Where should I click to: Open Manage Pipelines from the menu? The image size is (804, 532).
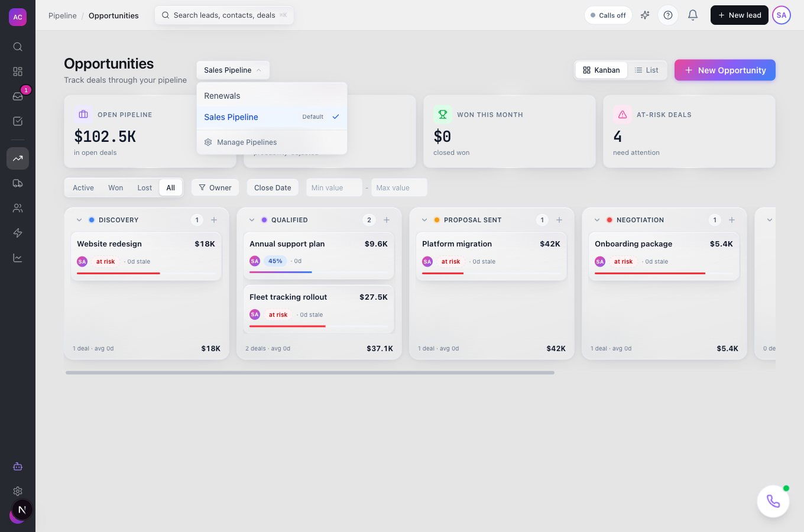pos(272,142)
